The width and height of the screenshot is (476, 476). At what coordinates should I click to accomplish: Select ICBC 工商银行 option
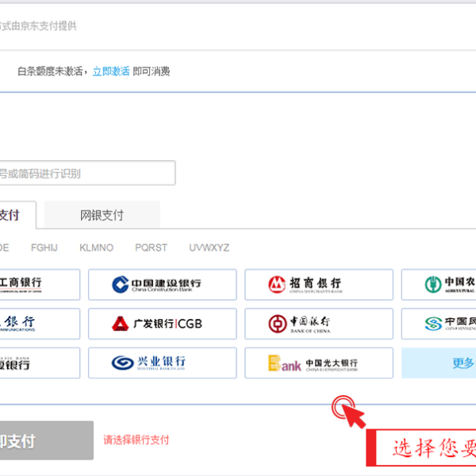click(x=40, y=285)
